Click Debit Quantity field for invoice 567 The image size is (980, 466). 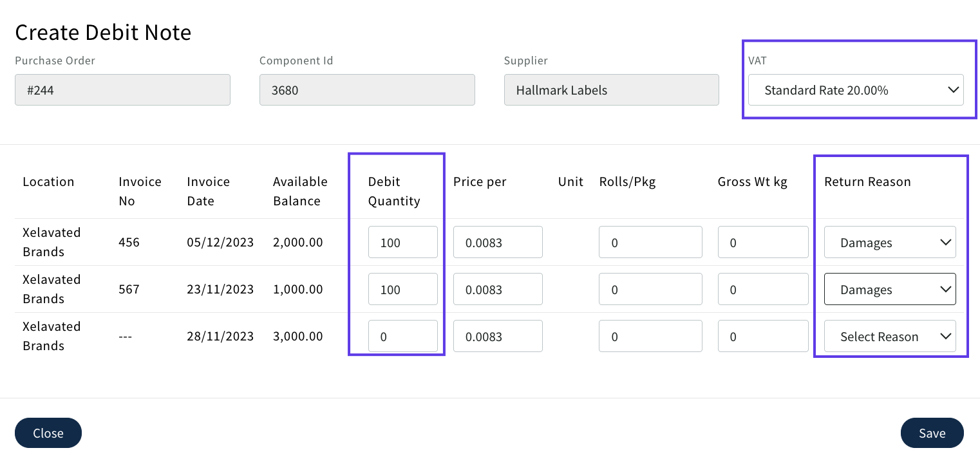[x=402, y=290]
